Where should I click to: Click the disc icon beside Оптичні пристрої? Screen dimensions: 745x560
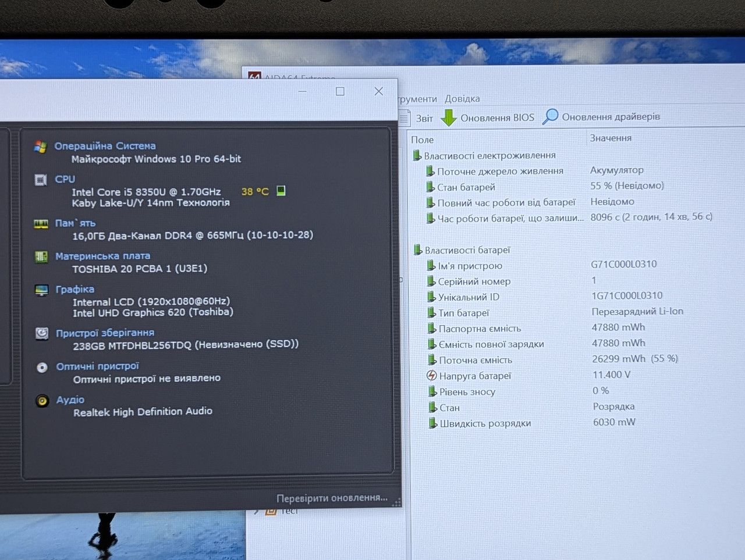42,367
